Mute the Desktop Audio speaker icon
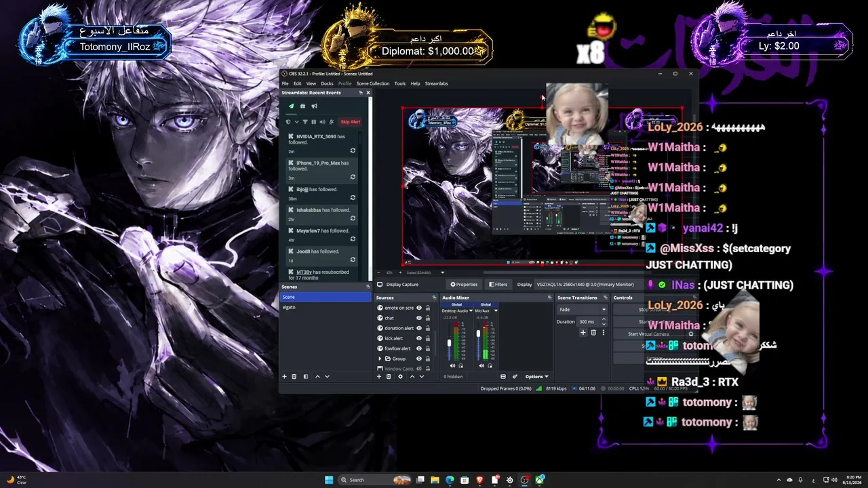 [x=452, y=366]
